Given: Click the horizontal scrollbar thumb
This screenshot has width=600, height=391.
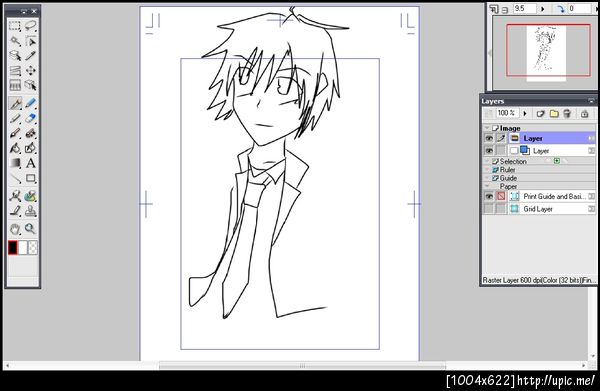Looking at the screenshot, I should tap(302, 366).
